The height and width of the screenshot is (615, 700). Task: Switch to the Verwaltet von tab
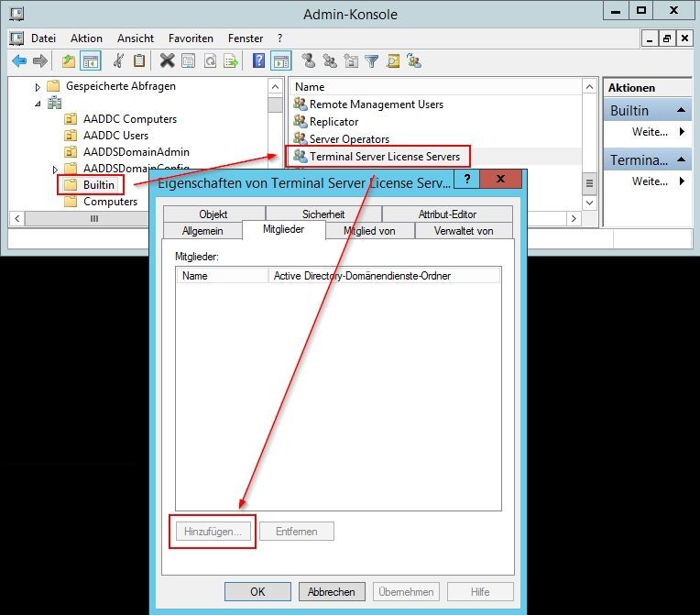pos(464,230)
